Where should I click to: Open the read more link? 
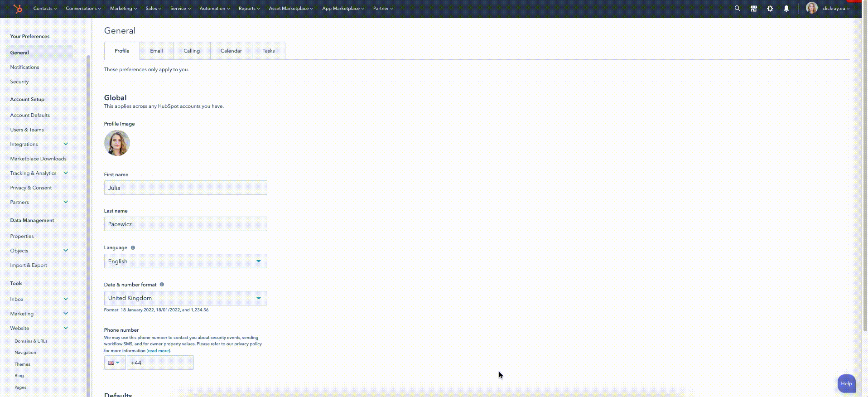[158, 351]
